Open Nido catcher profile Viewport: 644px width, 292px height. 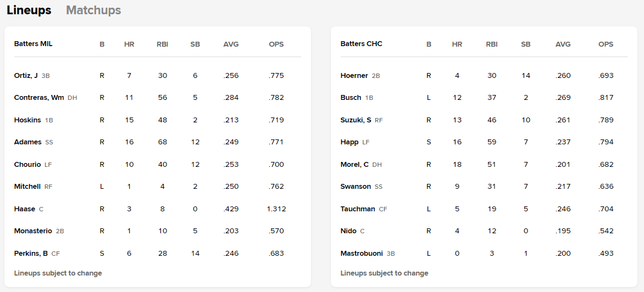tap(348, 231)
